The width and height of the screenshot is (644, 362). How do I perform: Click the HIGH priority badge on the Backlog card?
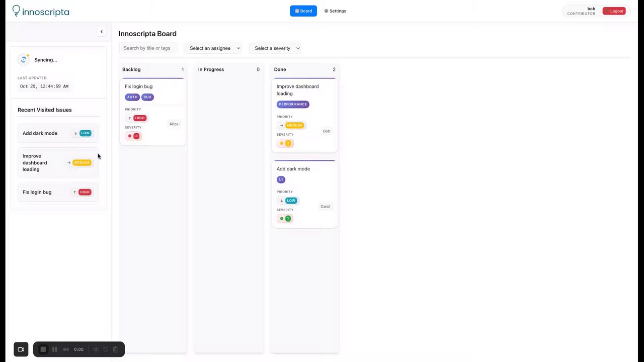(x=140, y=118)
